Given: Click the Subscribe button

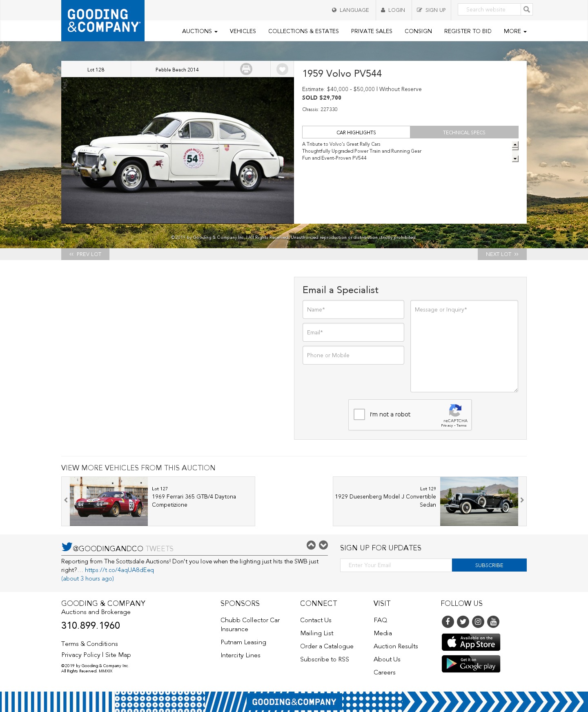Looking at the screenshot, I should pos(489,565).
